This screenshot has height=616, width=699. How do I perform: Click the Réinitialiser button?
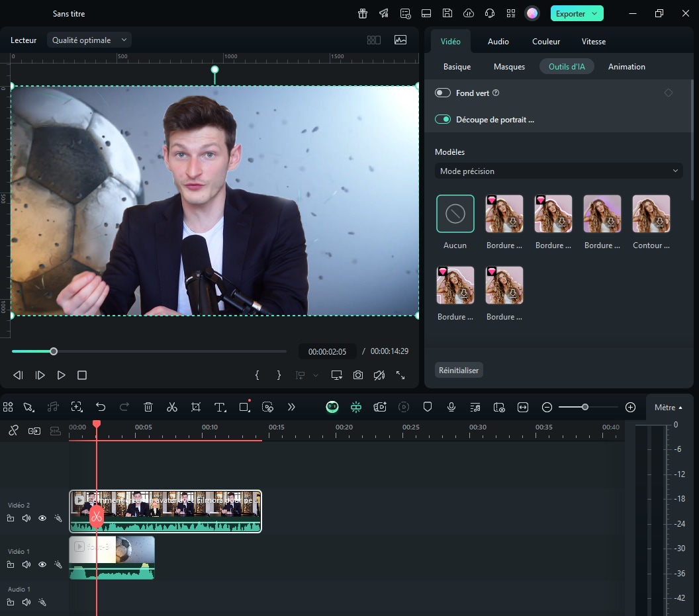click(459, 371)
